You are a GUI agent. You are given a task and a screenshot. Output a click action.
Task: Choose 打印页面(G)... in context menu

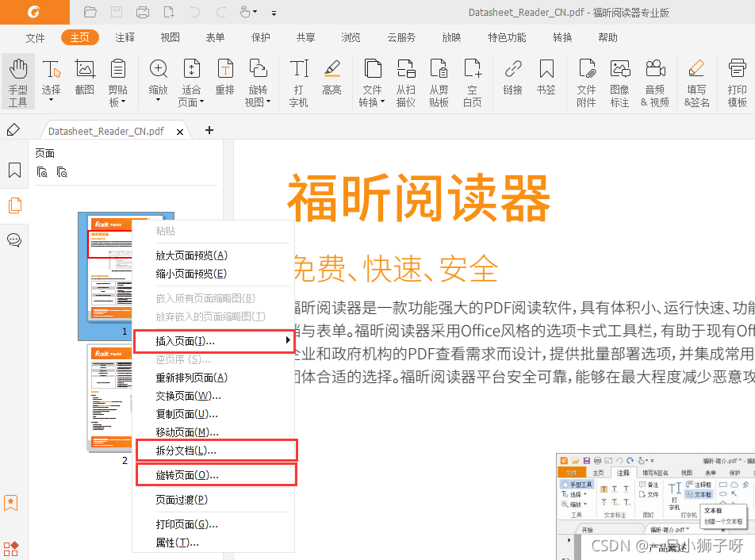pos(213,524)
